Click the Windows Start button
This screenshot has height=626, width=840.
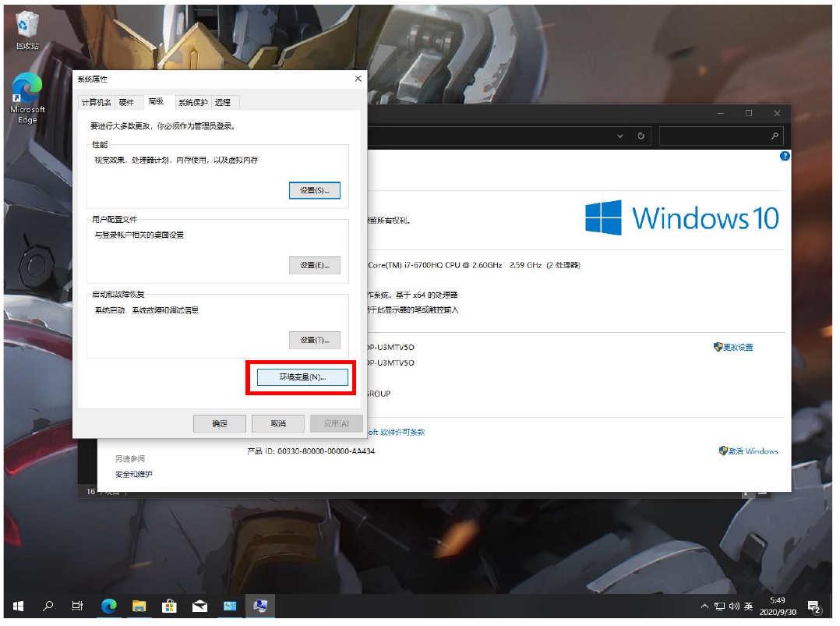coord(18,606)
